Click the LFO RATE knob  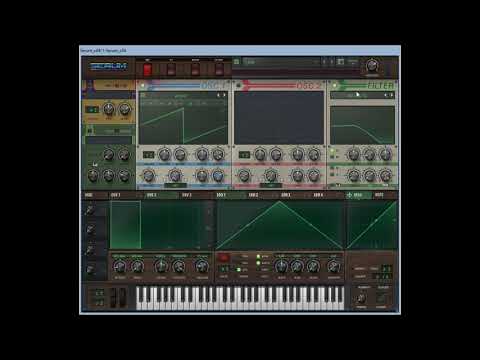281,266
